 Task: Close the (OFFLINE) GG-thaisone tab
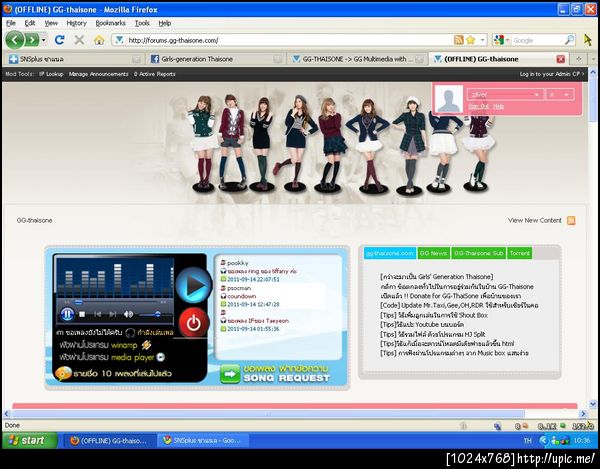coord(561,59)
